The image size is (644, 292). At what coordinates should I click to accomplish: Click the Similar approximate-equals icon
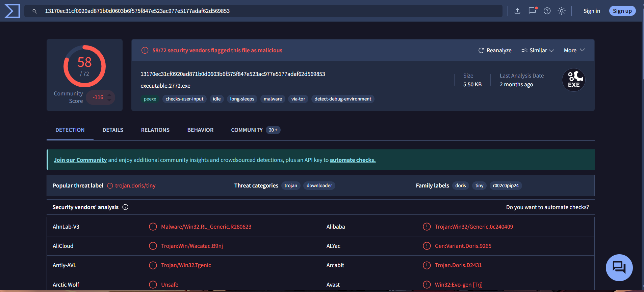[x=524, y=50]
